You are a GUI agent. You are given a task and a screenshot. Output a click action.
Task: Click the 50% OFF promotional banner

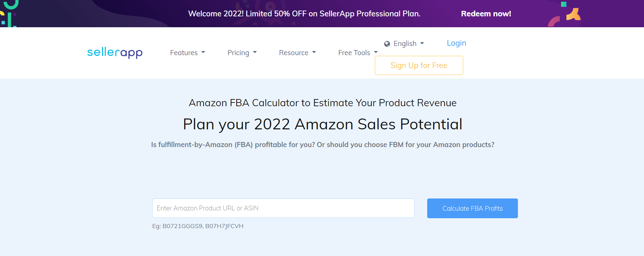[x=304, y=14]
